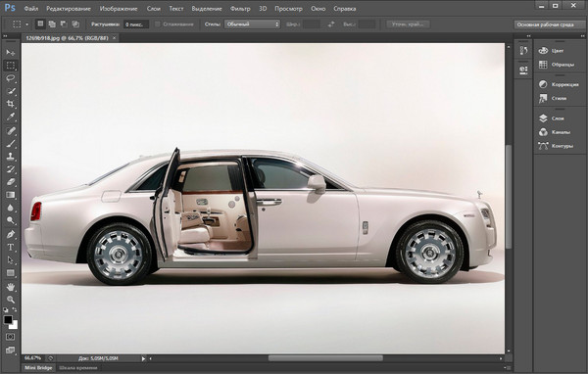Viewport: 588px width, 374px height.
Task: Open the status bar info arrow menu
Action: [x=143, y=358]
